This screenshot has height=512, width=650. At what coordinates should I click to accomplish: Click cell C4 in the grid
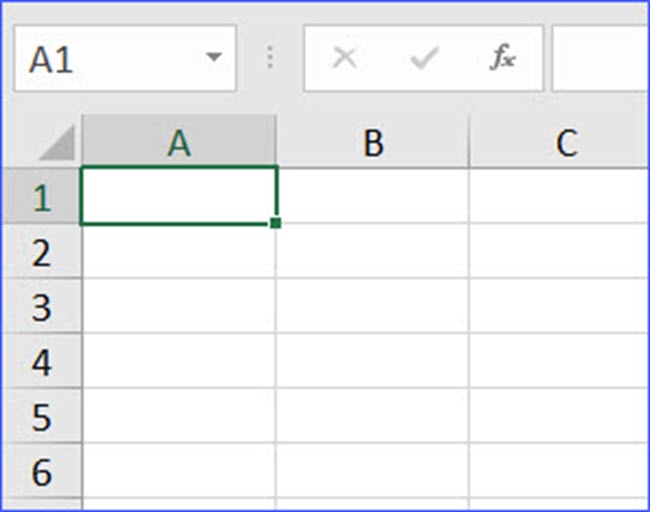click(x=560, y=361)
